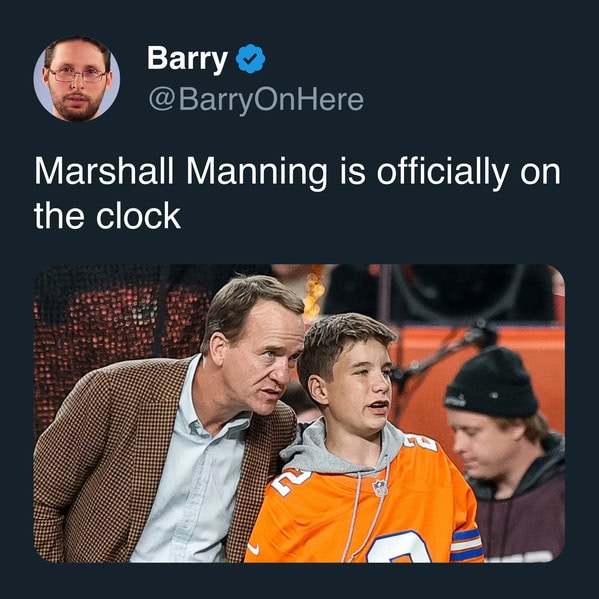Visit the @BarryOnHere handle link
Image resolution: width=599 pixels, height=599 pixels.
(256, 100)
